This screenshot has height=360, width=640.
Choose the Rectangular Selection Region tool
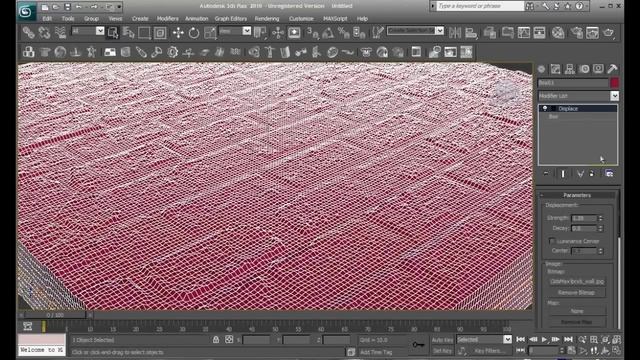tap(144, 33)
